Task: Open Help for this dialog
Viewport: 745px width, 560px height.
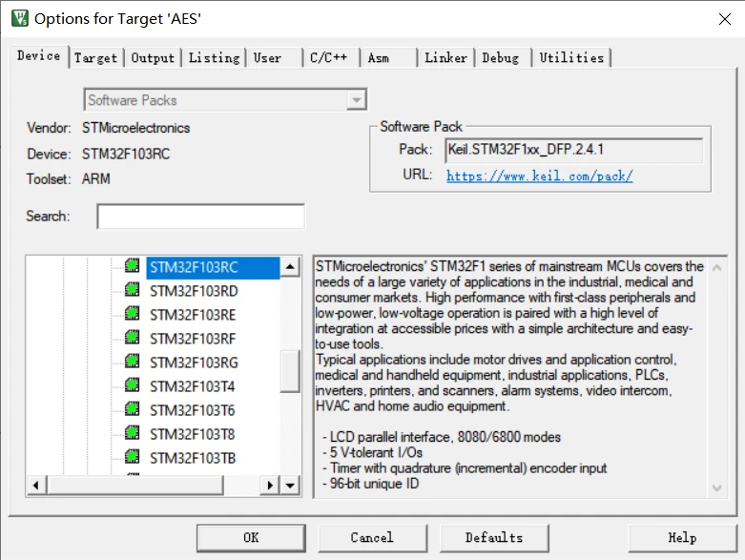Action: point(682,538)
